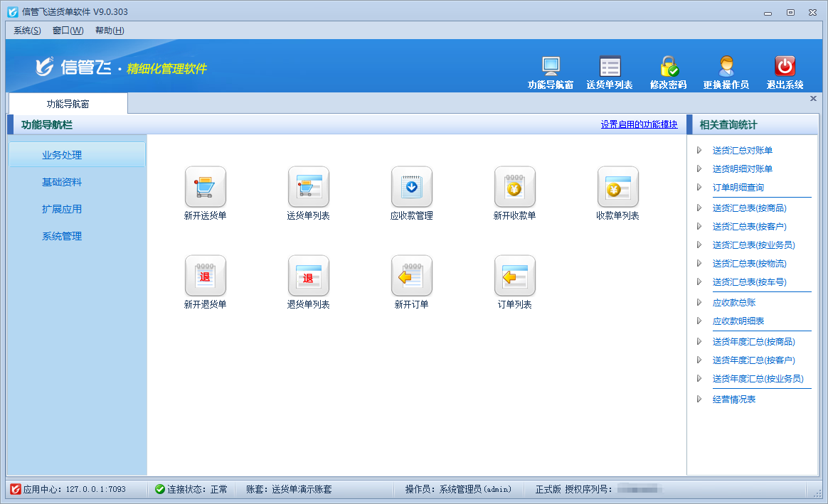The image size is (828, 504).
Task: Click the triangle arrow beside 送货年度汇总(按商品)
Action: (699, 341)
